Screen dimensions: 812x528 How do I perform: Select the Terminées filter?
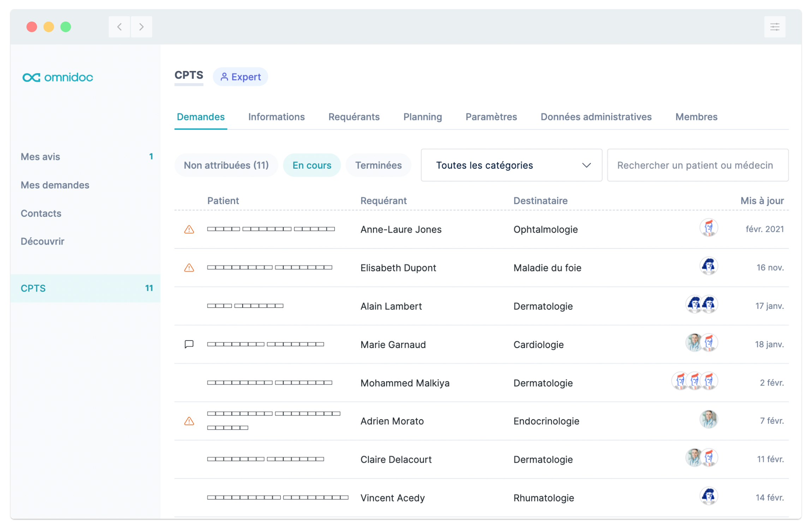click(x=378, y=165)
